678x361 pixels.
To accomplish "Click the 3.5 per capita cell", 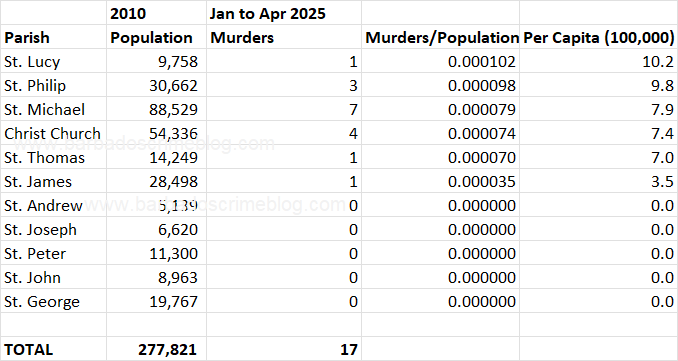I will [598, 181].
